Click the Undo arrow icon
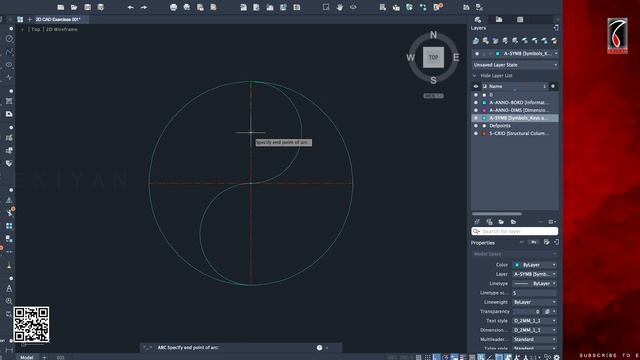The width and height of the screenshot is (640, 360). click(131, 7)
